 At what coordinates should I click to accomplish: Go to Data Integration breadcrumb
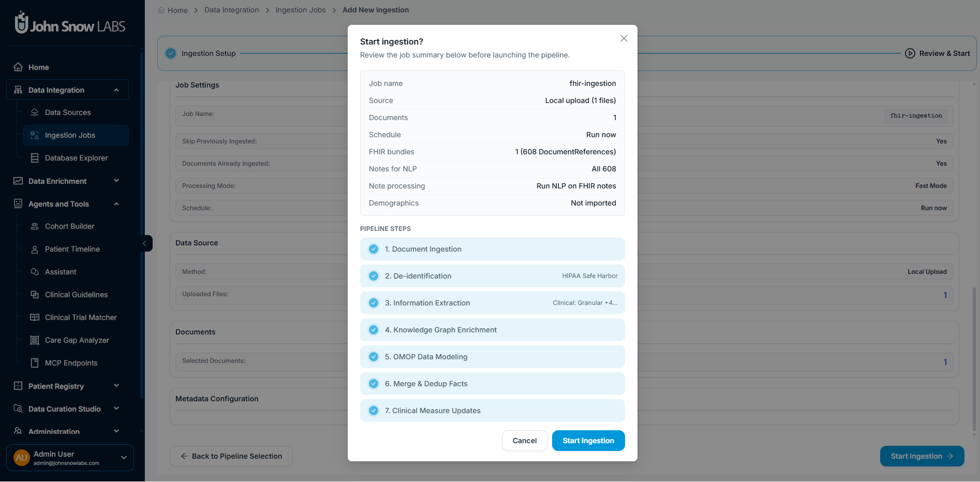click(x=232, y=10)
